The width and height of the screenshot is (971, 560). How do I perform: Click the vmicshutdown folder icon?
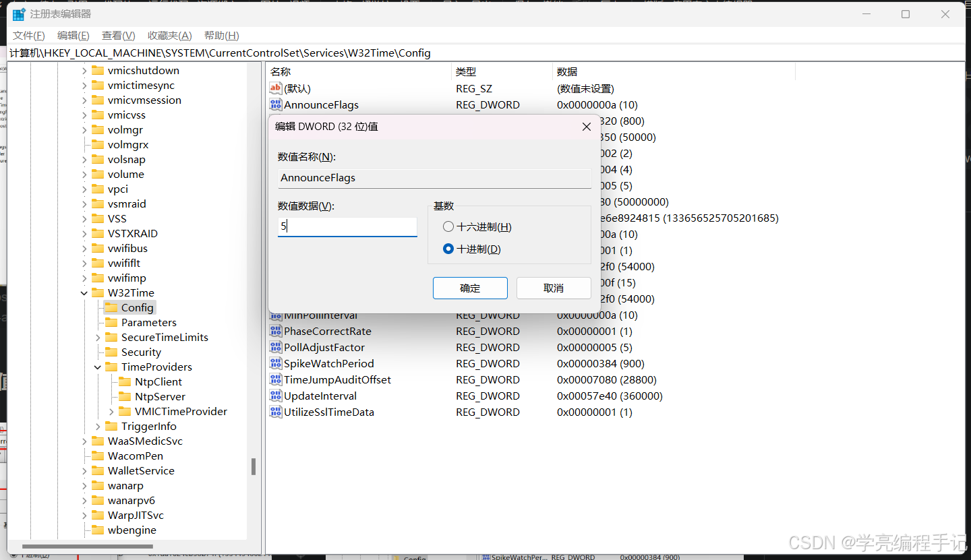(x=97, y=70)
